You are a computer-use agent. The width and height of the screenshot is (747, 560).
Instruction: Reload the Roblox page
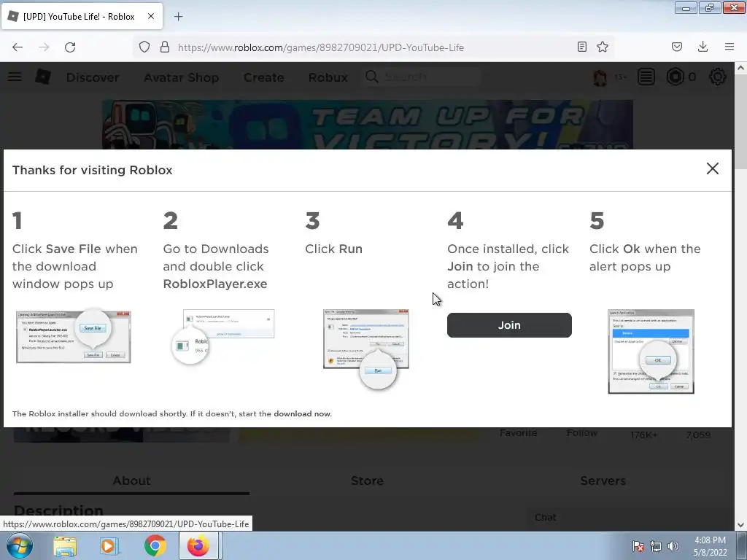click(70, 47)
